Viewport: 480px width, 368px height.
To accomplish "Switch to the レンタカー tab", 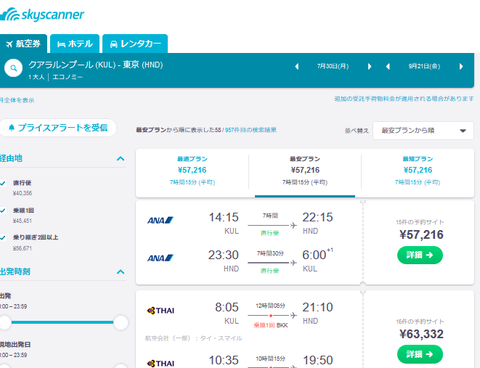I will 135,44.
